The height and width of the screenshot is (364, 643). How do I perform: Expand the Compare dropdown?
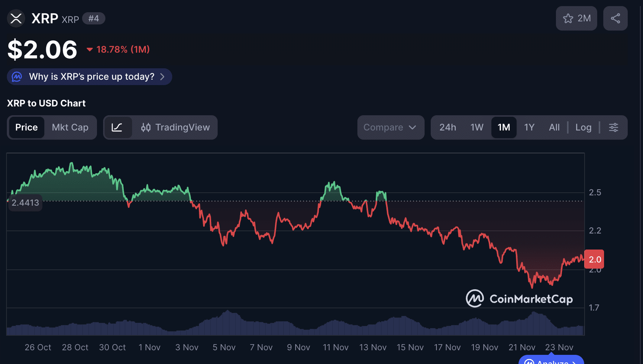[391, 127]
